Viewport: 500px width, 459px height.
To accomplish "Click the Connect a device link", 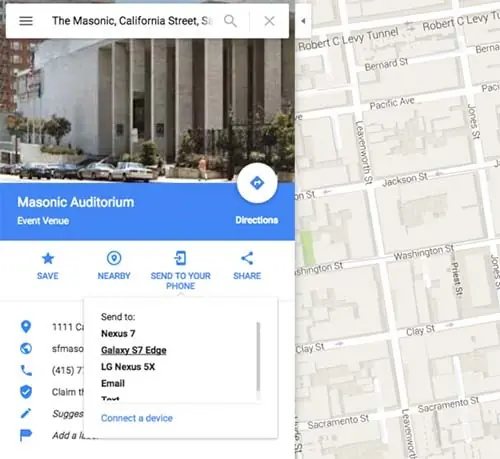I will (x=137, y=418).
